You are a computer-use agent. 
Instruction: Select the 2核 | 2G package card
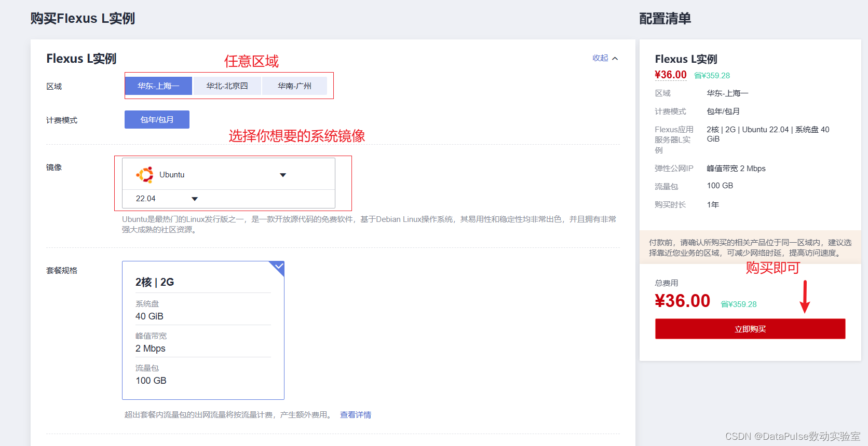click(x=203, y=330)
